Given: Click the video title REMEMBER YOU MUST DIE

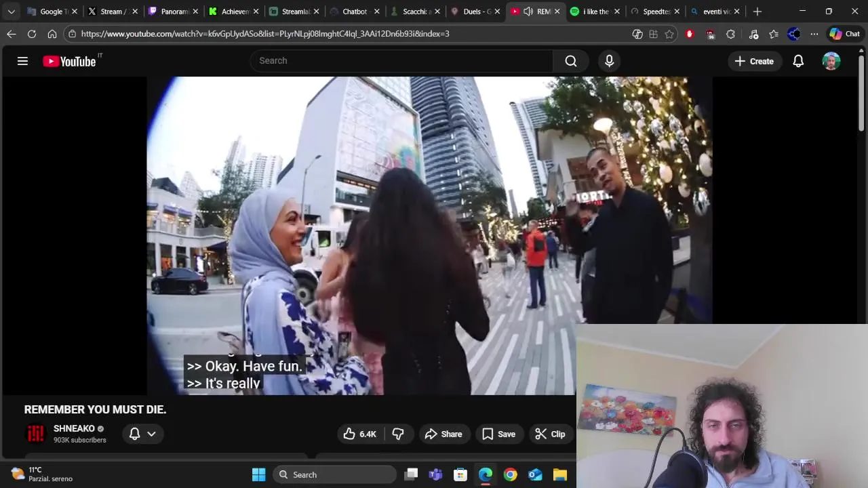Looking at the screenshot, I should [95, 409].
